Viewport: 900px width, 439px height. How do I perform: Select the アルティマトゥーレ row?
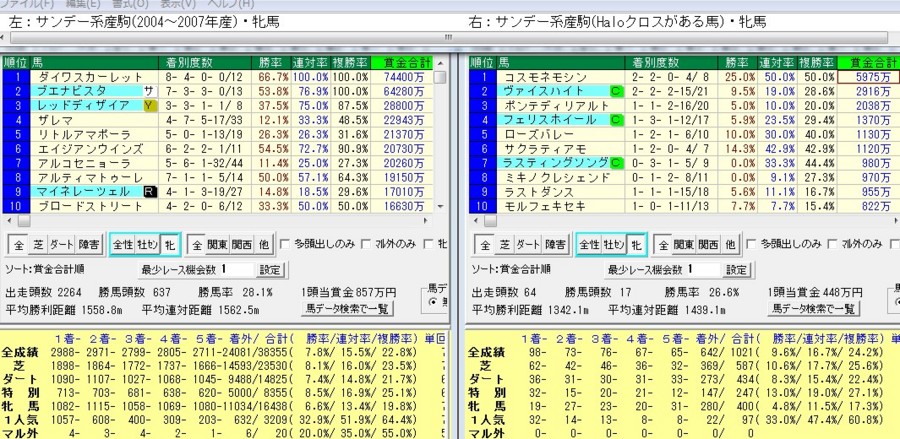click(x=218, y=177)
